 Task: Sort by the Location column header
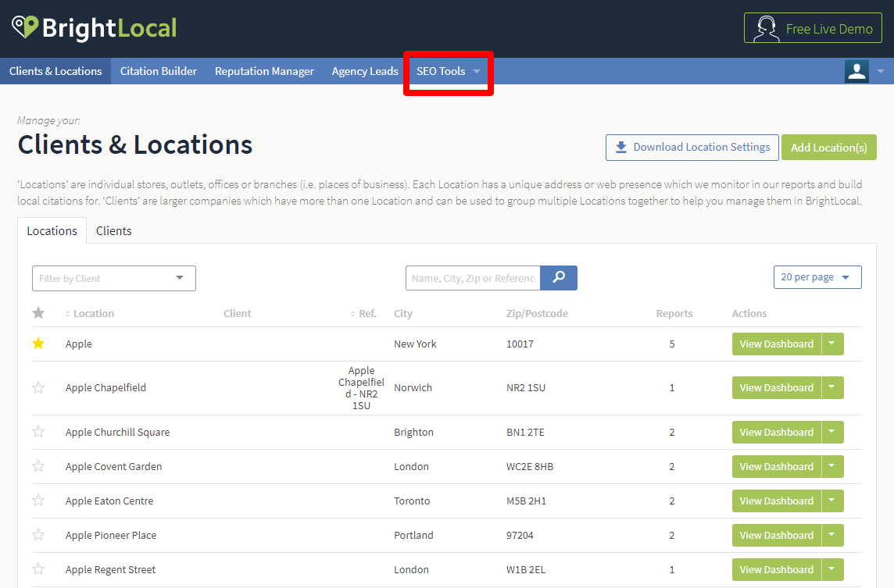tap(90, 313)
